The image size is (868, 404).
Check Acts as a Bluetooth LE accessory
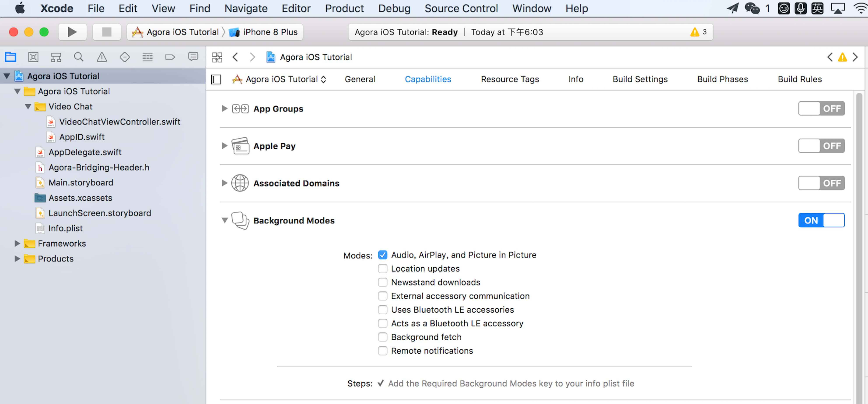tap(382, 323)
